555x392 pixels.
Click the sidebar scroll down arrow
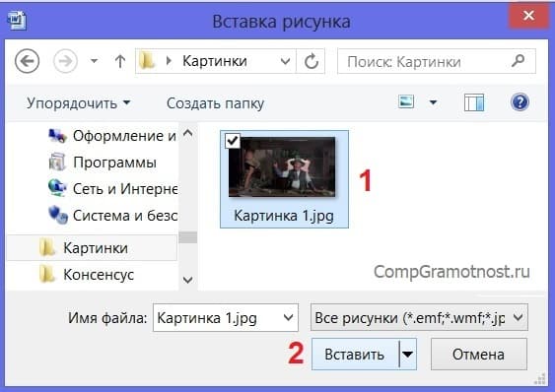point(187,280)
